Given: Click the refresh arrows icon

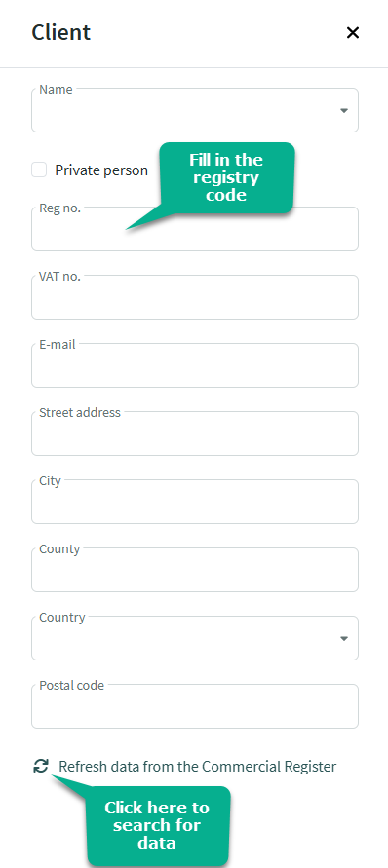Looking at the screenshot, I should coord(41,766).
